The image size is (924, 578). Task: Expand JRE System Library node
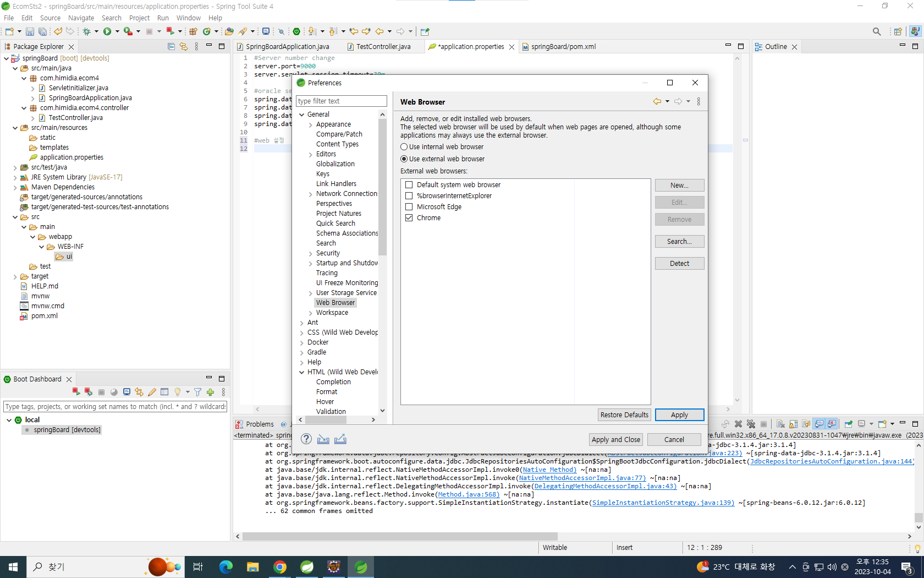point(15,177)
